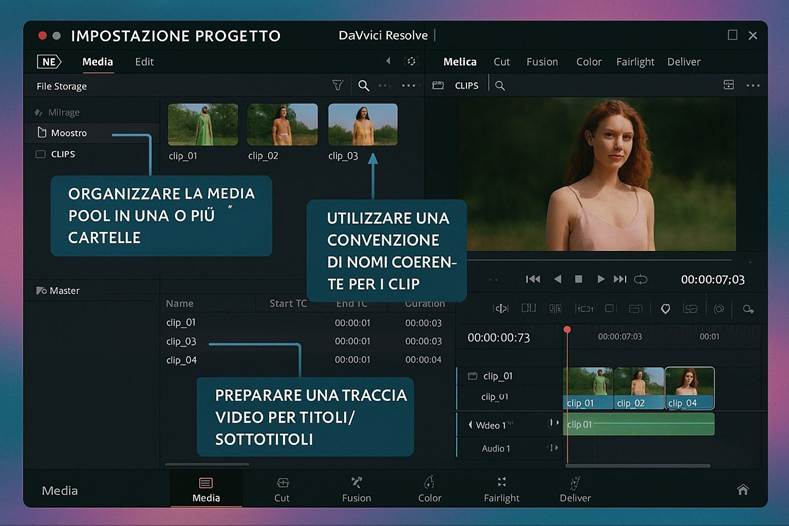
Task: Click the clip_04 segment on the timeline
Action: click(x=690, y=388)
